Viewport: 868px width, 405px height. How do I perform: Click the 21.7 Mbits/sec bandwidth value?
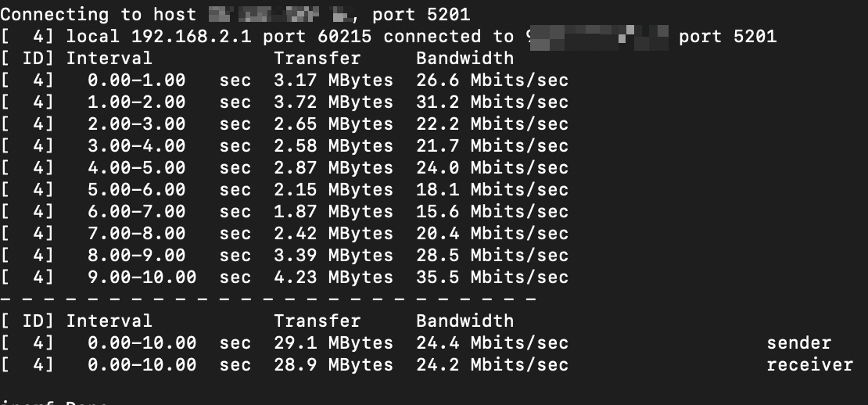(492, 146)
